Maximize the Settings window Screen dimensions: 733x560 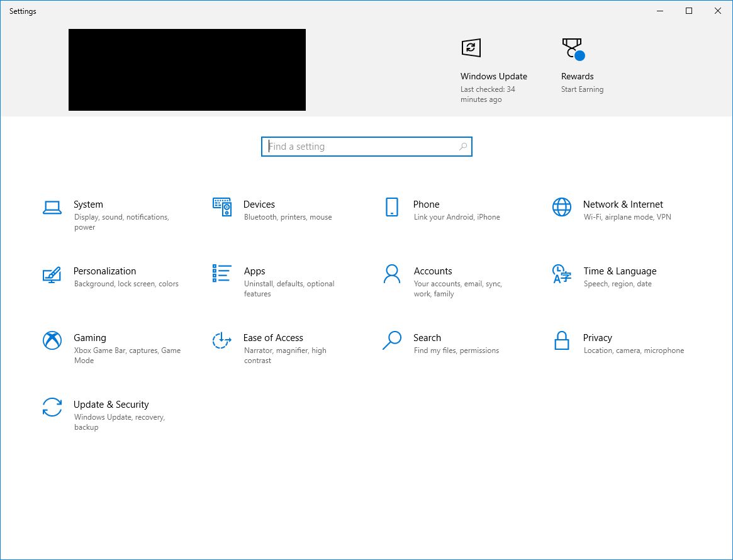point(688,11)
